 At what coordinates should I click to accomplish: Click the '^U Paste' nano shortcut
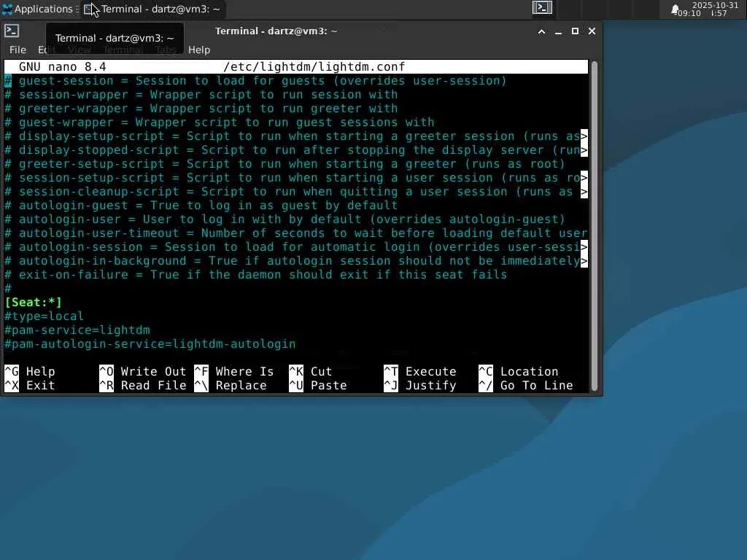click(x=318, y=385)
